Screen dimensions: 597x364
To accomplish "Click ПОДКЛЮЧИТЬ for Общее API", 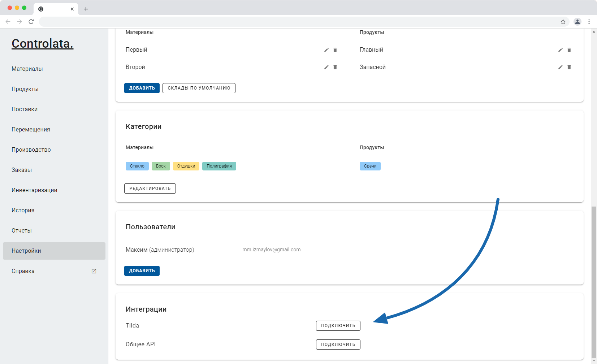I will coord(338,344).
